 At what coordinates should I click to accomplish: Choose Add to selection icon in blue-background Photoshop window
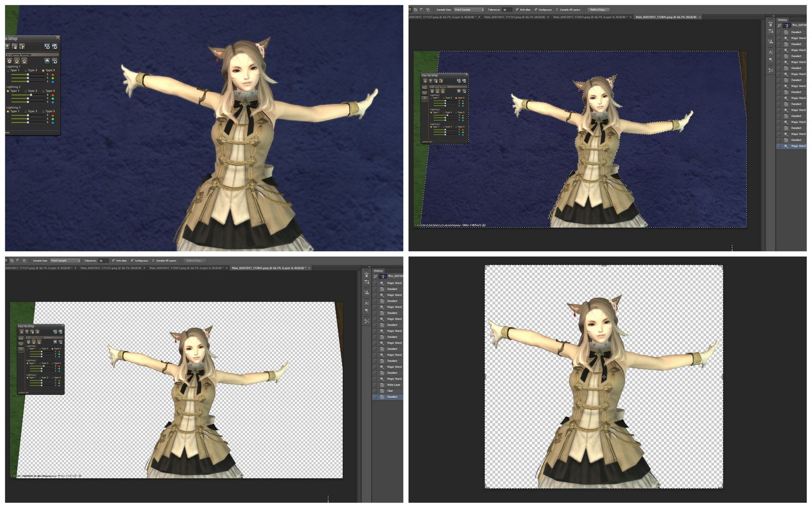point(415,10)
